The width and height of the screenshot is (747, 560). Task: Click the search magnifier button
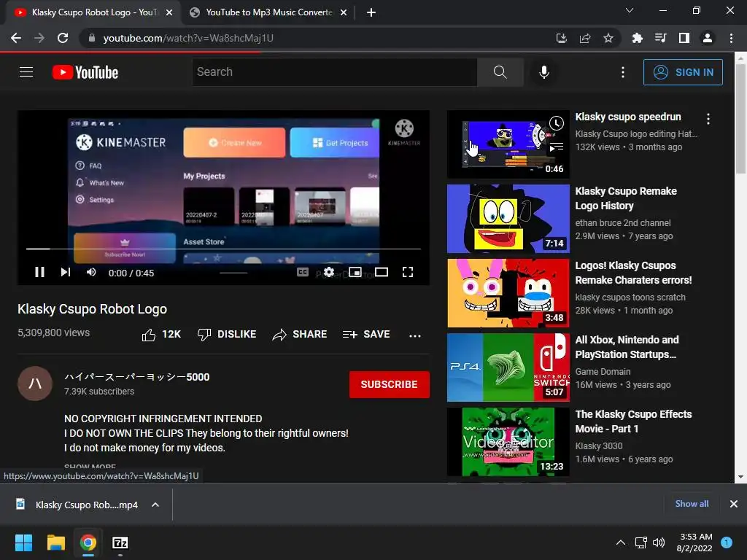(x=500, y=72)
